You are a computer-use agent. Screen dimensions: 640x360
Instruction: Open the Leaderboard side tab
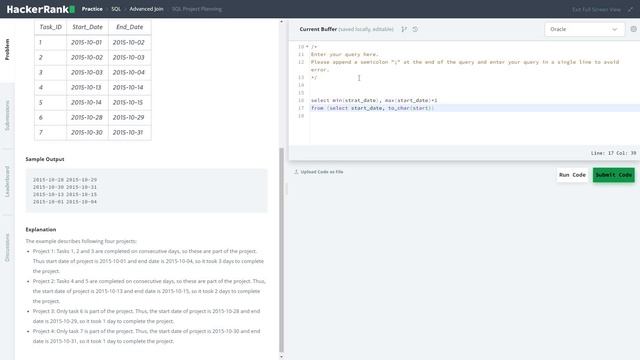[7, 182]
